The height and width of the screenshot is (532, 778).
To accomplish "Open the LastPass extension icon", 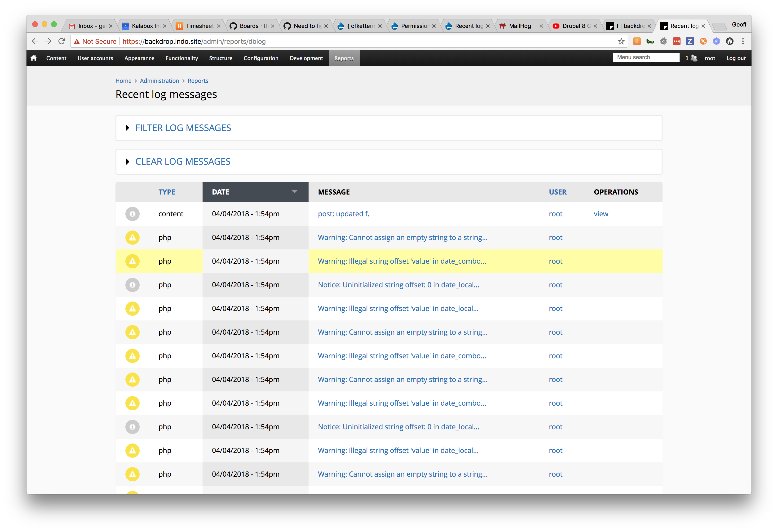I will pos(676,41).
